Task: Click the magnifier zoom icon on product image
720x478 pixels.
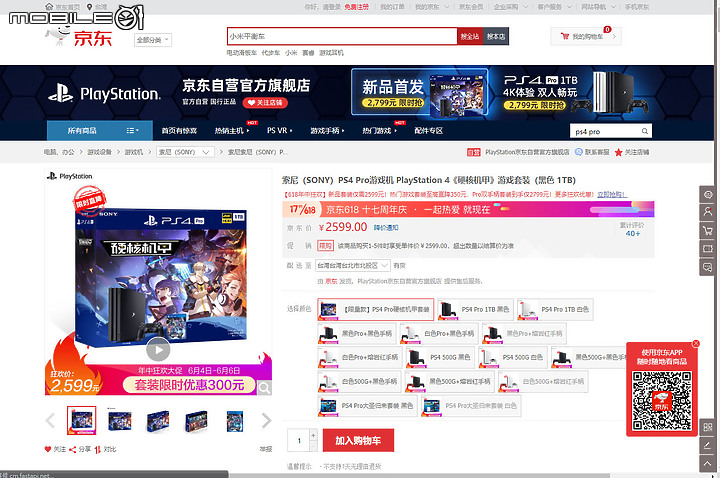Action: (x=264, y=388)
